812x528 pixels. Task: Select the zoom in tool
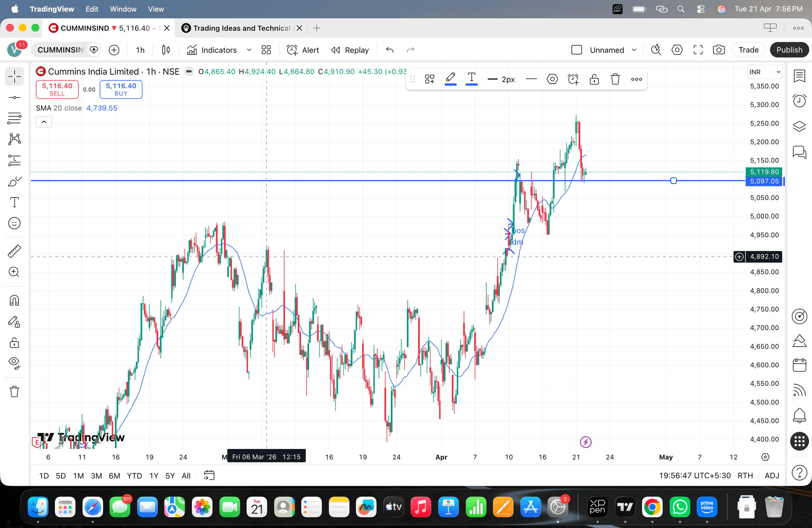click(14, 272)
